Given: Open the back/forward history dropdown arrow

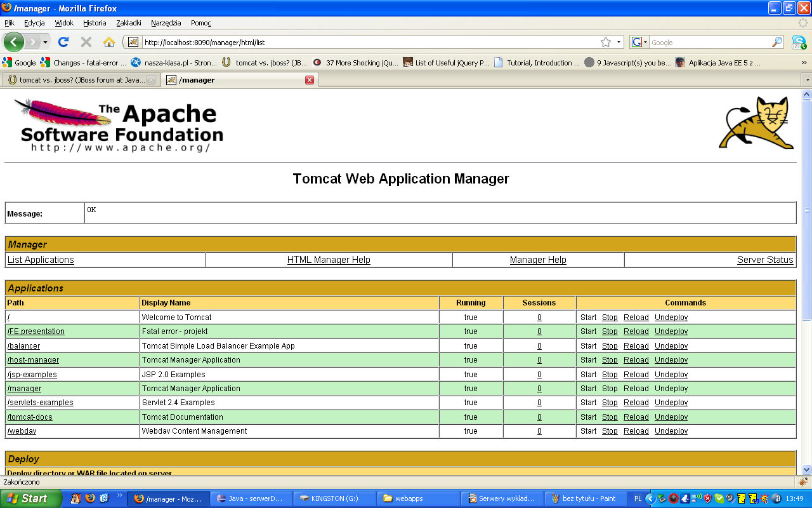Looking at the screenshot, I should (x=45, y=42).
